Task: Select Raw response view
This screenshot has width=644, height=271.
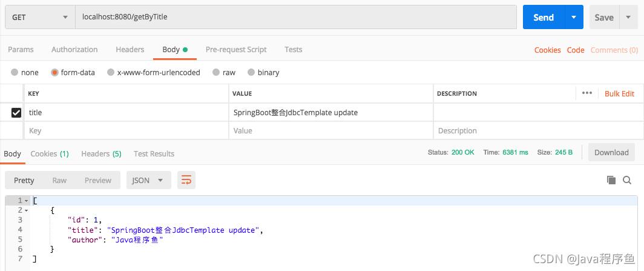Action: click(59, 180)
